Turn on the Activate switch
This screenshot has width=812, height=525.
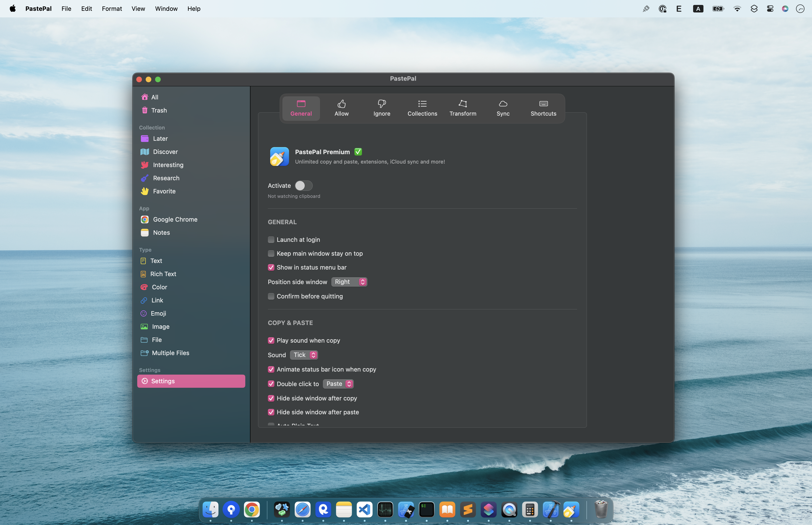click(303, 185)
